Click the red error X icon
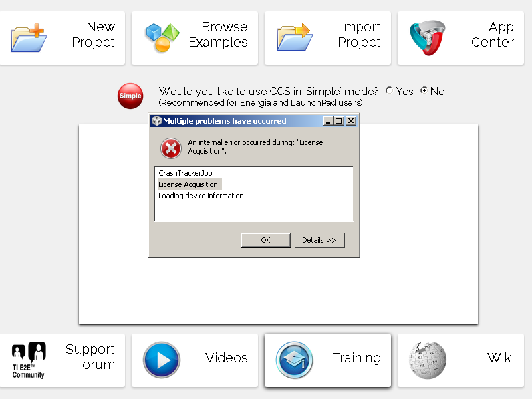The width and height of the screenshot is (532, 399). (171, 148)
